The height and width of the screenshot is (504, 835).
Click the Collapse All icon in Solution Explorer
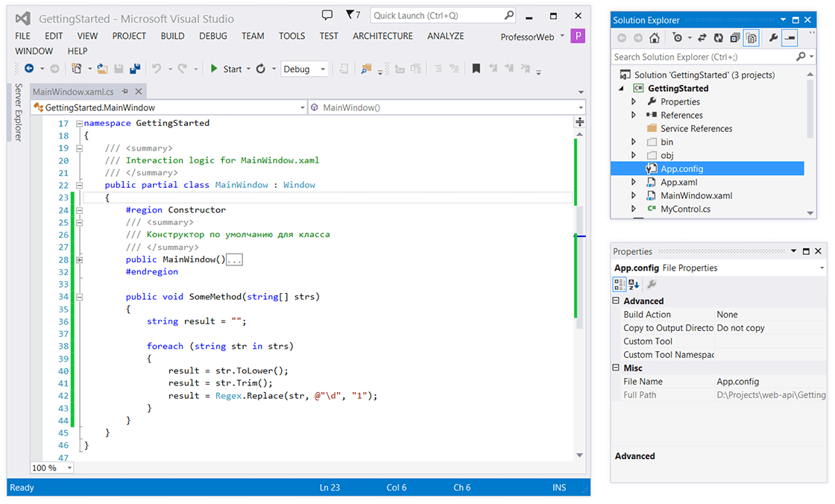point(735,38)
